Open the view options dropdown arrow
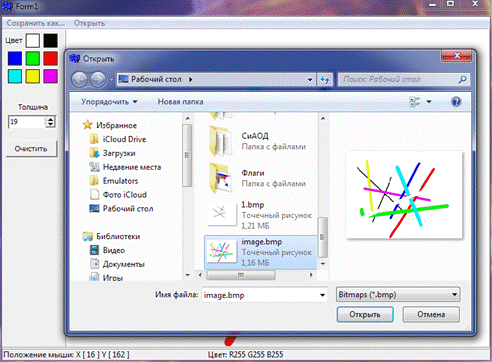This screenshot has height=362, width=492. click(429, 102)
